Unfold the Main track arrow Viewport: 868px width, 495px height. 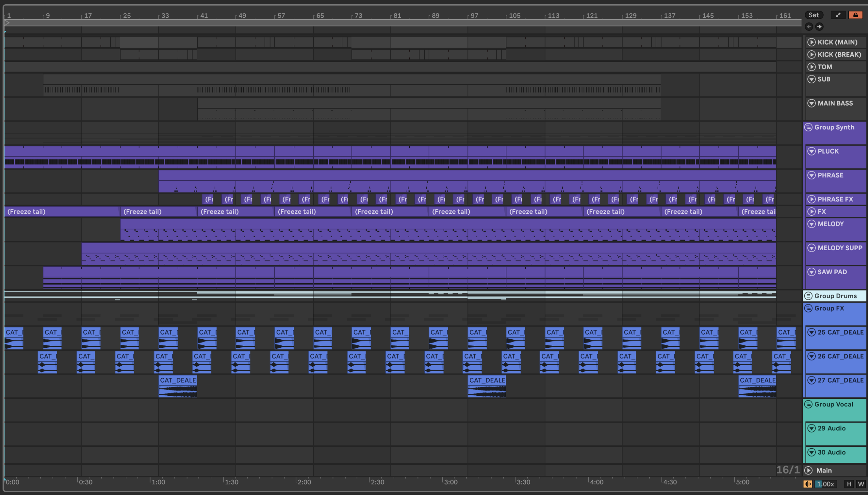click(808, 470)
